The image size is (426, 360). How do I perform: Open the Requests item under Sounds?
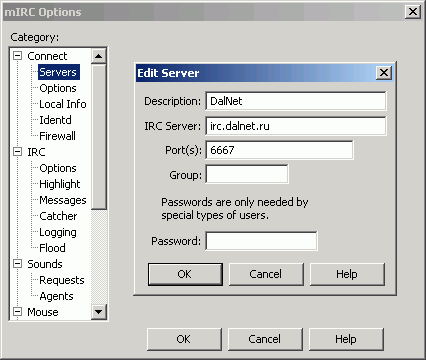click(62, 280)
